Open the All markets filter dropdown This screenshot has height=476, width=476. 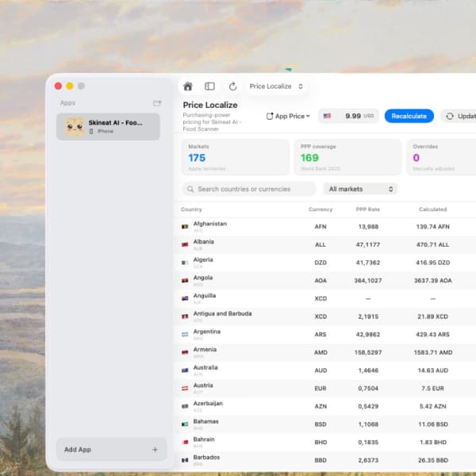click(360, 189)
